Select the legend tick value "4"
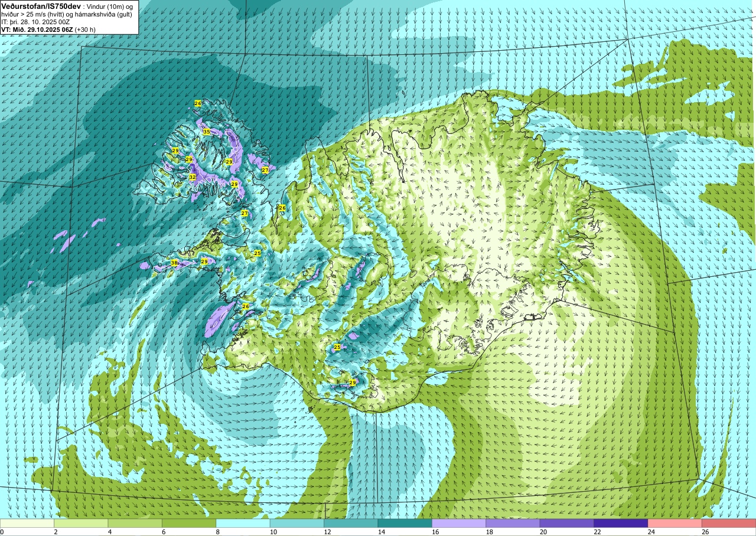The height and width of the screenshot is (536, 756). coord(109,532)
